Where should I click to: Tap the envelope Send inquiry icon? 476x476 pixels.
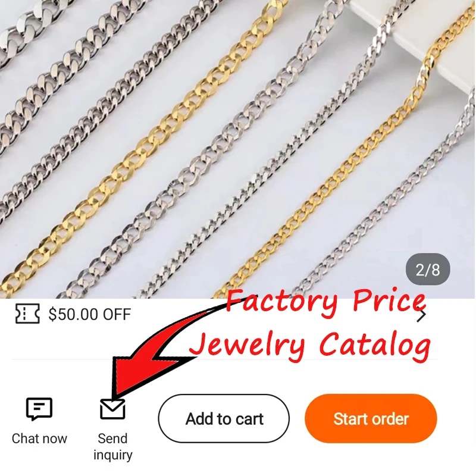coord(112,409)
